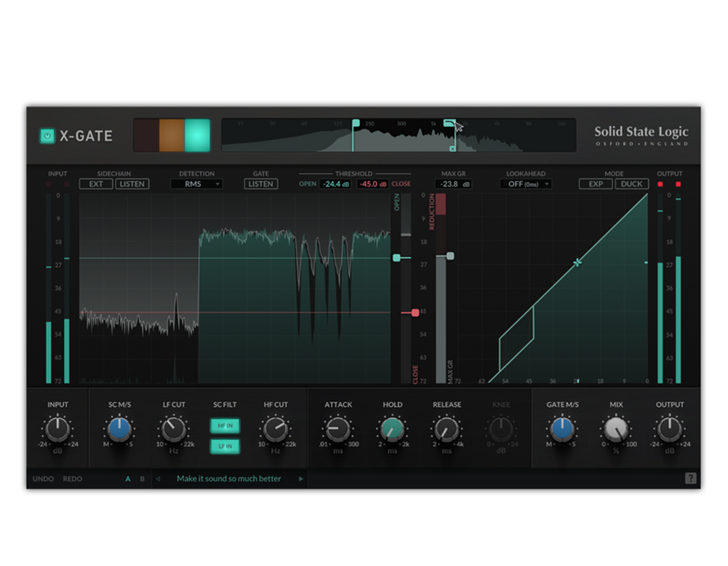728x566 pixels.
Task: Click the sidechain spectrum analyzer display
Action: click(x=399, y=135)
